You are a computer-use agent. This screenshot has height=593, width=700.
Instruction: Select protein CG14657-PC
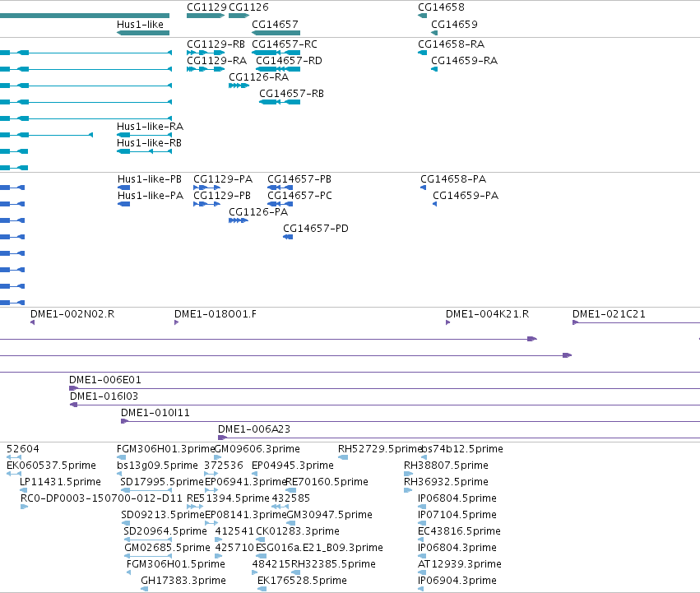click(299, 196)
